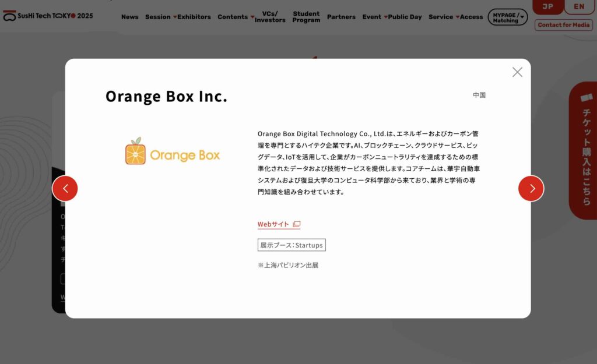The height and width of the screenshot is (364, 597).
Task: Open the Public Day page
Action: 405,17
